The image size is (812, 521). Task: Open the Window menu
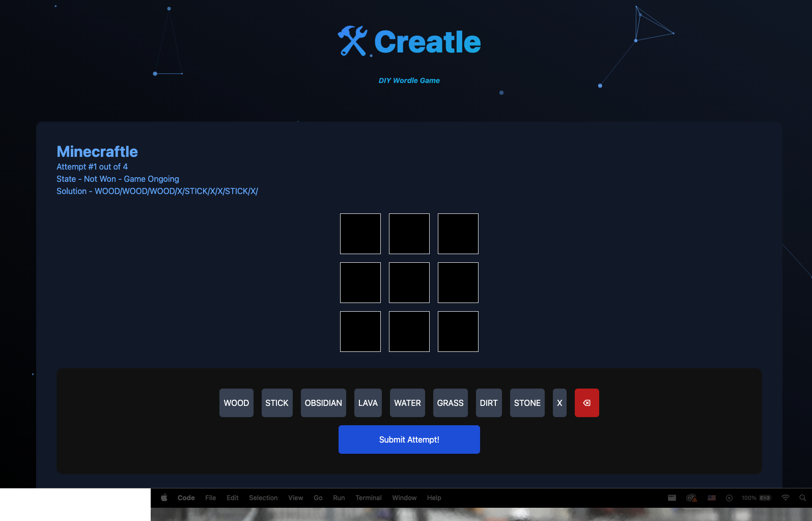[404, 498]
